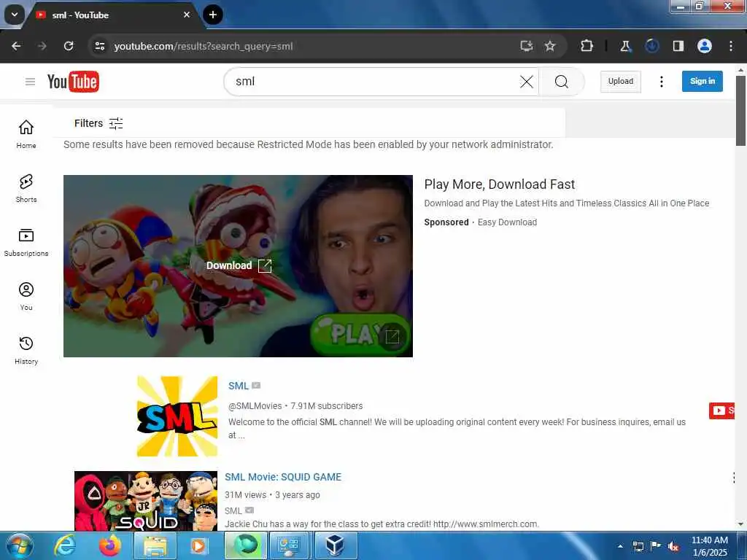Image resolution: width=747 pixels, height=560 pixels.
Task: Click the Restricted Mode notice text
Action: 309,145
